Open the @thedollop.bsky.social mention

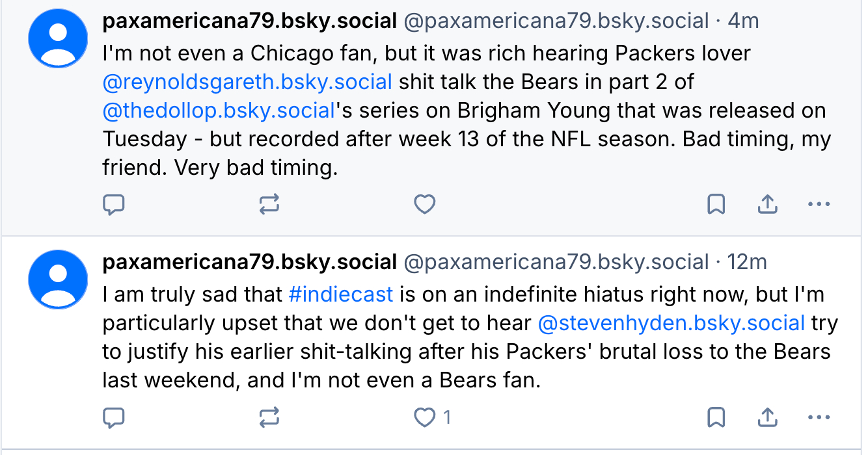point(219,111)
